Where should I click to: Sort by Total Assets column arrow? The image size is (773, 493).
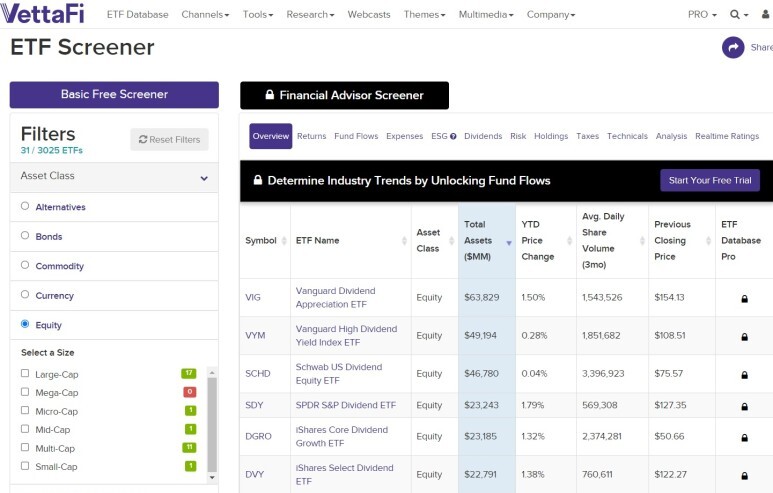[x=509, y=243]
